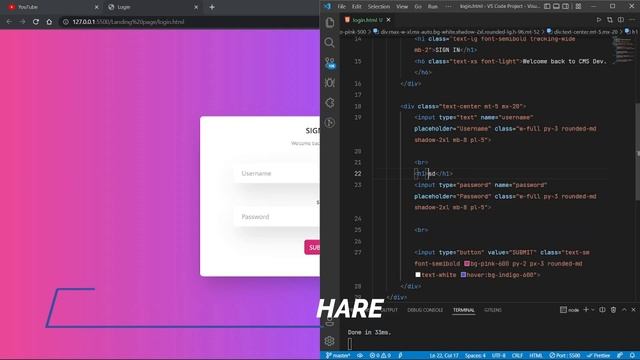Change indentation via Spaces: 4
This screenshot has width=640, height=360.
(x=476, y=356)
